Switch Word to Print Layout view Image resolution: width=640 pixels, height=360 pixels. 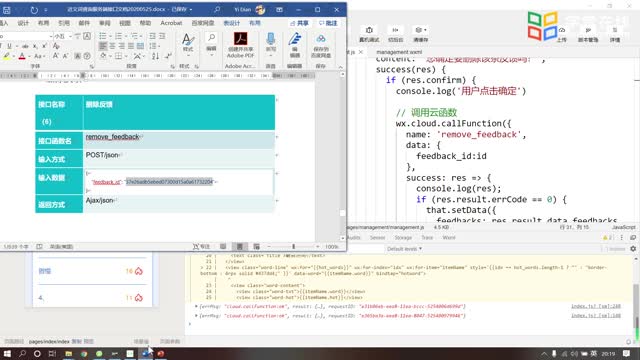pyautogui.click(x=240, y=247)
